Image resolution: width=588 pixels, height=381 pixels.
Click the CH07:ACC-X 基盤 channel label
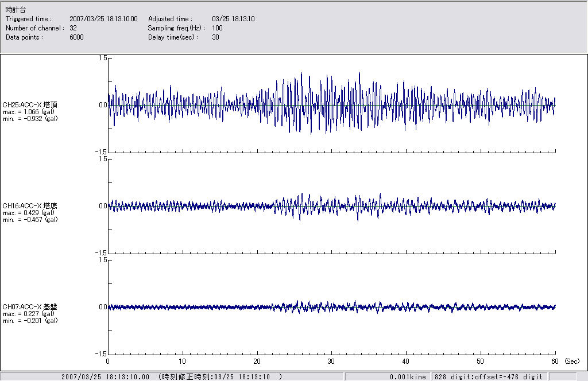tap(30, 306)
